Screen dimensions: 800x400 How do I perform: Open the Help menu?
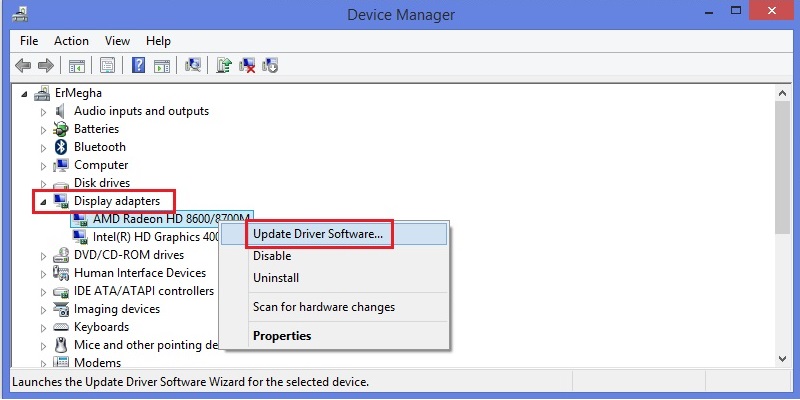point(158,41)
